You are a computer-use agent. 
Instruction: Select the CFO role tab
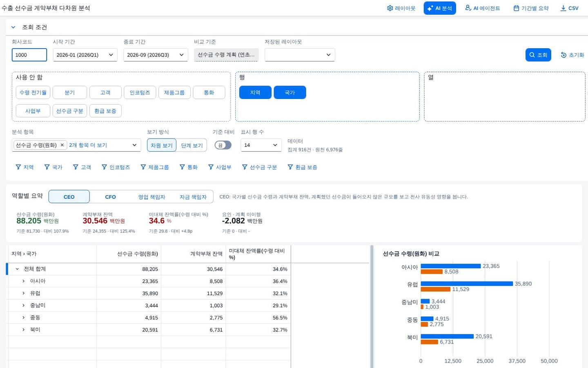(110, 197)
